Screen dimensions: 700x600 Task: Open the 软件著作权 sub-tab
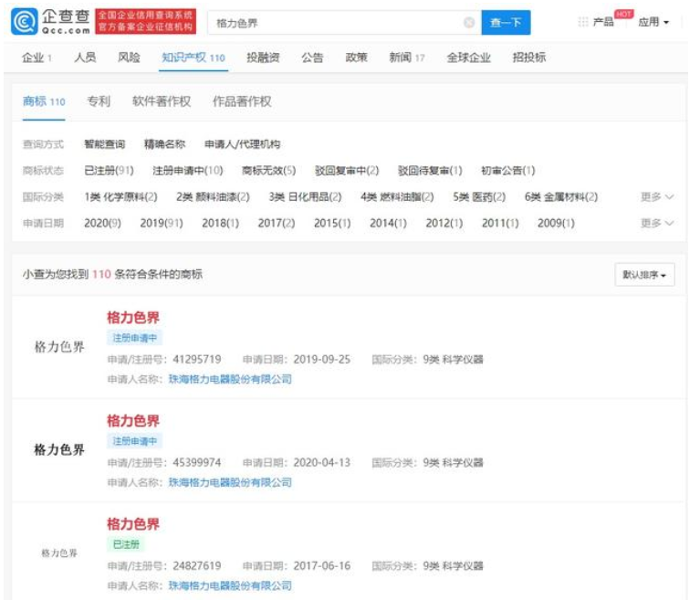point(162,101)
